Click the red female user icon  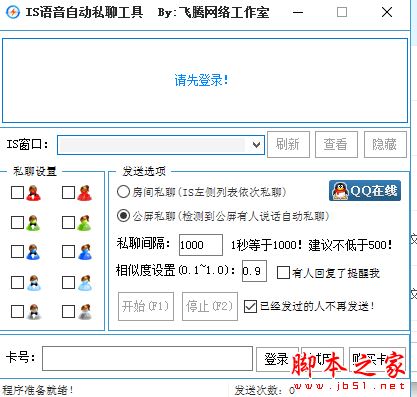[85, 193]
